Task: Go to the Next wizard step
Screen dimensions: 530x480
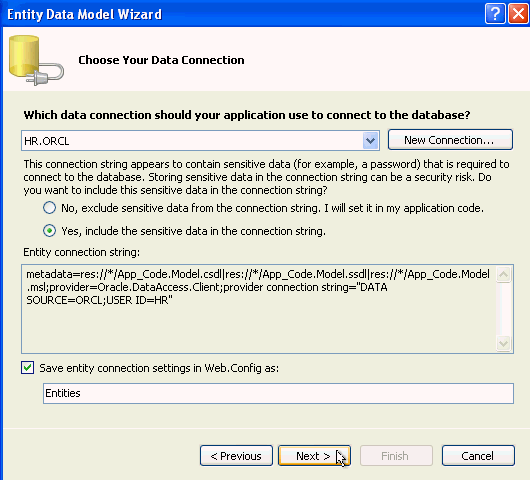Action: coord(314,456)
